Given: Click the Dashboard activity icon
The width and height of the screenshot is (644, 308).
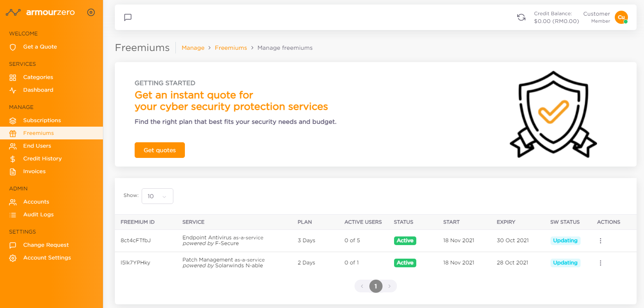Looking at the screenshot, I should pyautogui.click(x=13, y=90).
